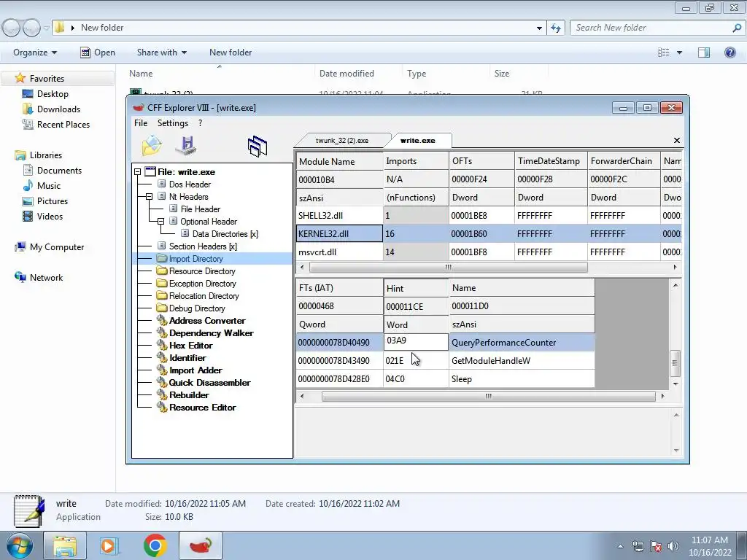Open the ? help menu

(x=200, y=123)
